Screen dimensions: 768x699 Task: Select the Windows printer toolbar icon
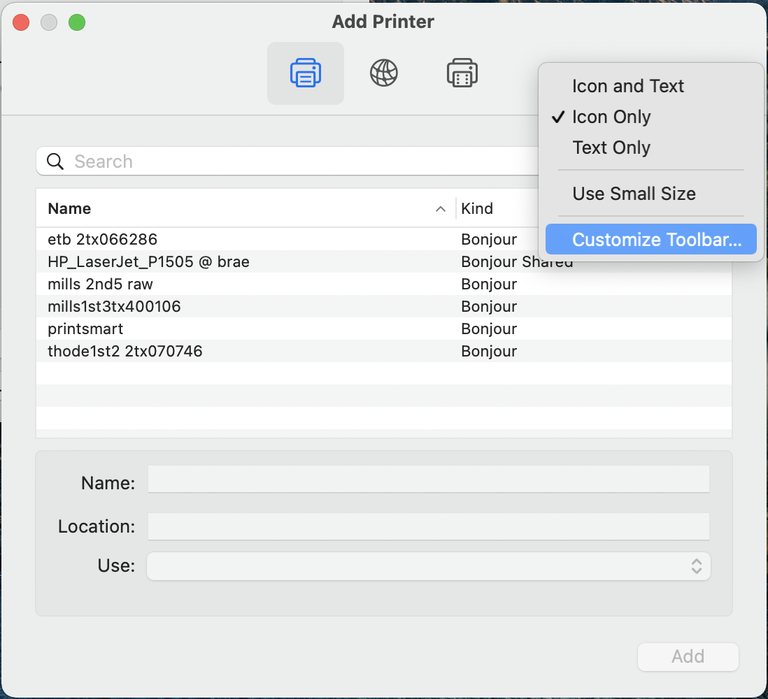point(461,73)
